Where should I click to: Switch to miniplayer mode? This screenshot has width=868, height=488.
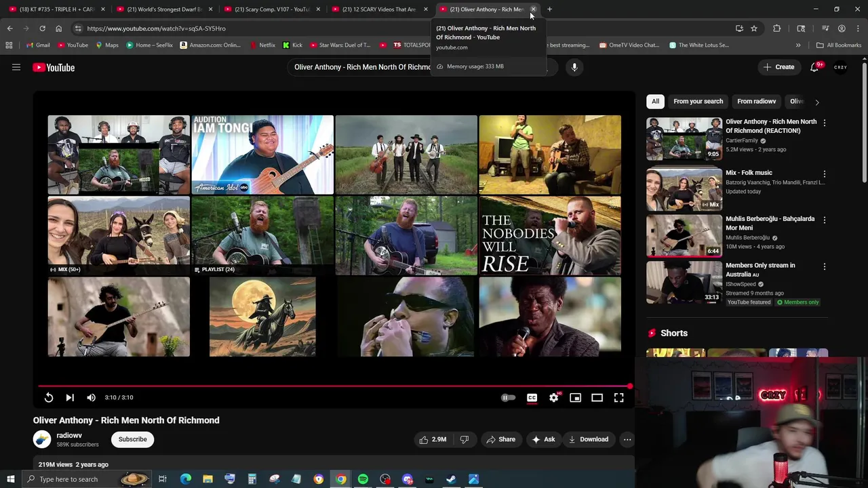[575, 398]
